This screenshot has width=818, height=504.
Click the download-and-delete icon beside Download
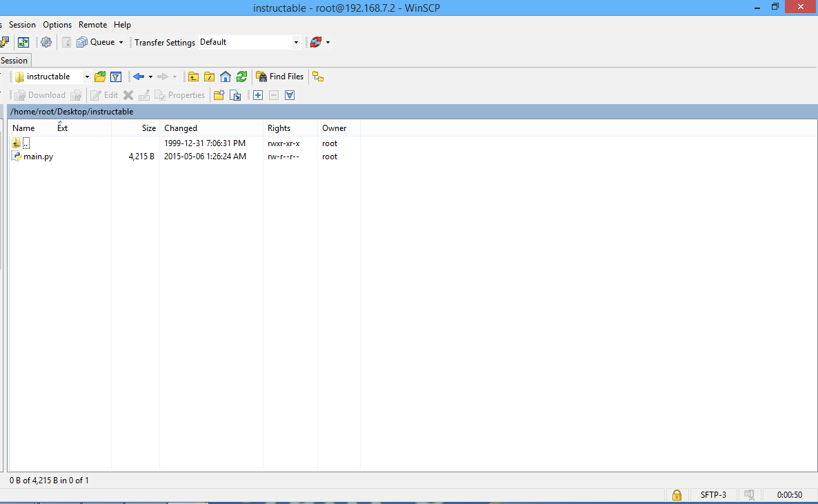pyautogui.click(x=76, y=95)
